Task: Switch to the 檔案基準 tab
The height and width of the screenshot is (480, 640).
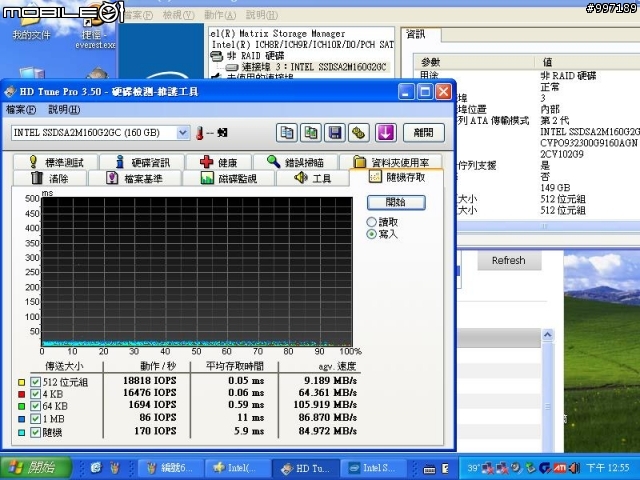Action: [x=135, y=178]
